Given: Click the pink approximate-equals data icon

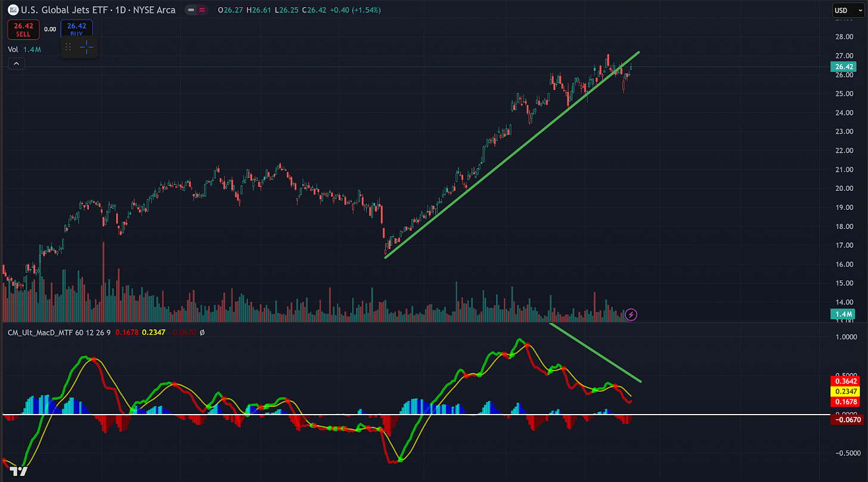Looking at the screenshot, I should point(203,10).
